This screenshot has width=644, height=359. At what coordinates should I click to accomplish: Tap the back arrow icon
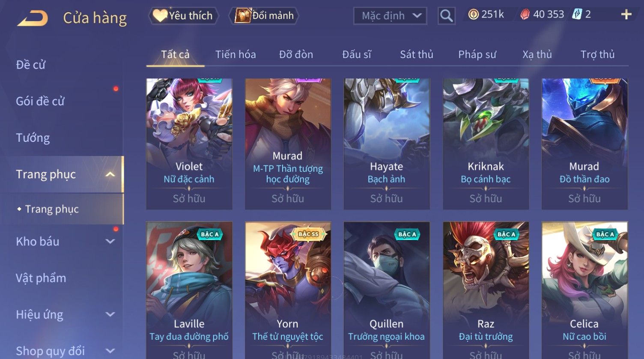click(33, 18)
